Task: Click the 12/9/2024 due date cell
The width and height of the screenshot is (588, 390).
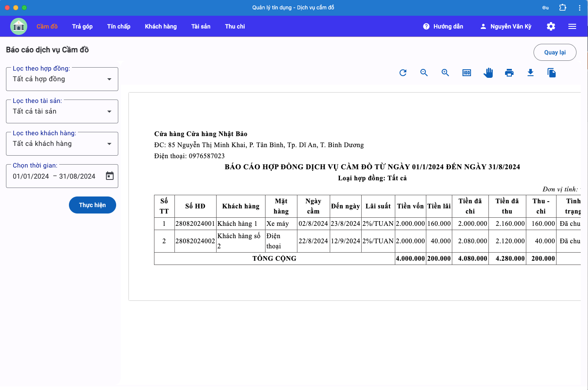Action: [345, 241]
